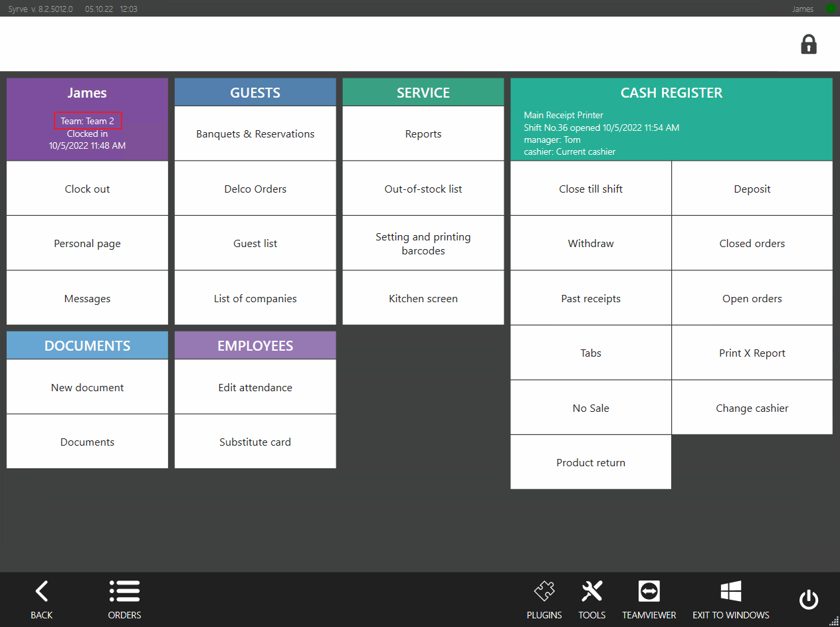Click the lock screen padlock icon

click(x=808, y=45)
